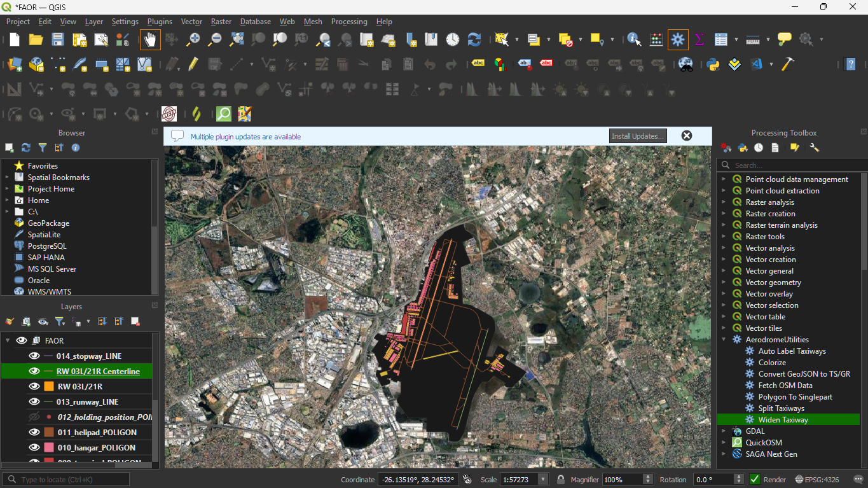This screenshot has height=488, width=868.
Task: Click the Install Updates button
Action: (638, 136)
